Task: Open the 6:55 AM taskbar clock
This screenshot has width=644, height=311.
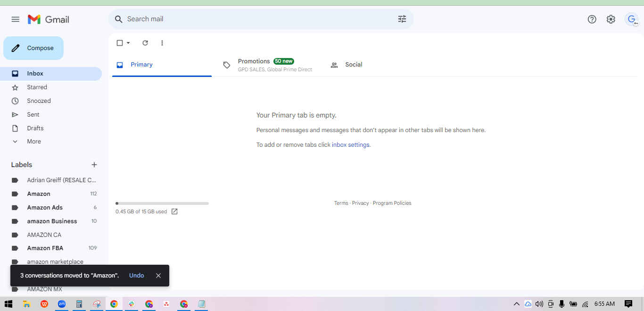Action: (x=604, y=304)
